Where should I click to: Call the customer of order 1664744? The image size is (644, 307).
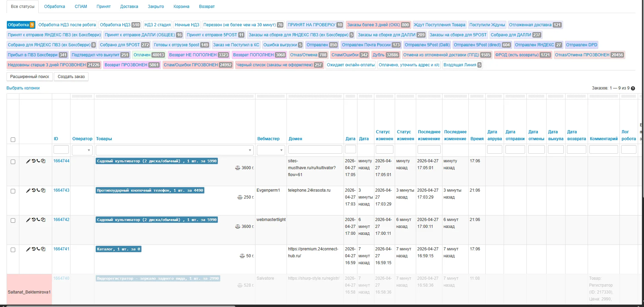38,161
